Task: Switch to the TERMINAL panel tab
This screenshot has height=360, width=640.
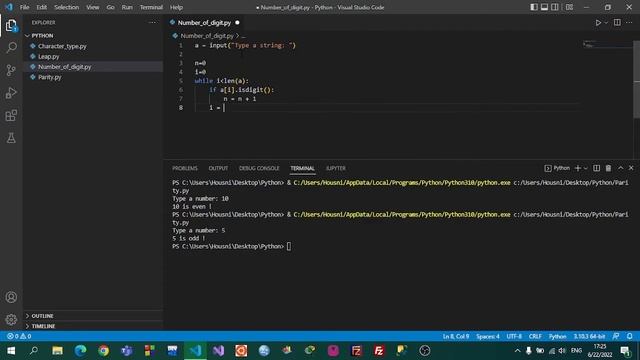Action: pos(302,168)
